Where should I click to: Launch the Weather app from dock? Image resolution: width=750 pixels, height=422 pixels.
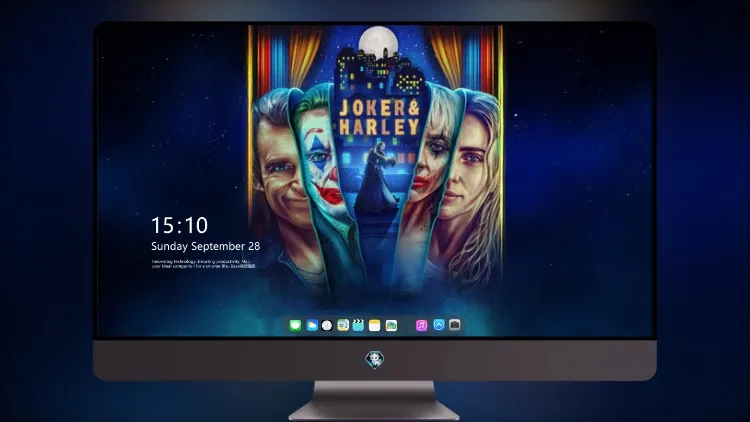pos(312,326)
